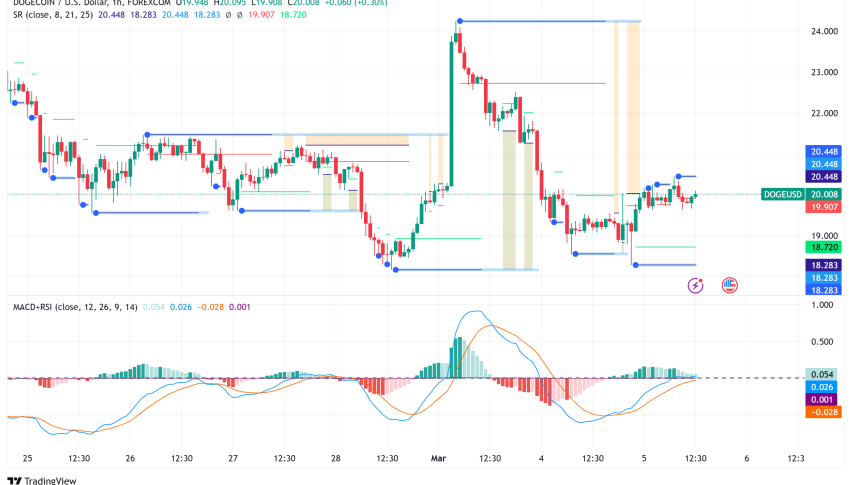
Task: Click the blue 0.026 MACD value label
Action: pos(823,387)
